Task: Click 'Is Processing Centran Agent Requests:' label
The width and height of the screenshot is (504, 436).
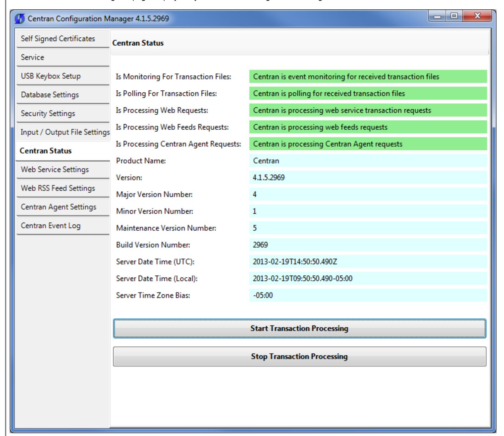Action: (x=178, y=144)
